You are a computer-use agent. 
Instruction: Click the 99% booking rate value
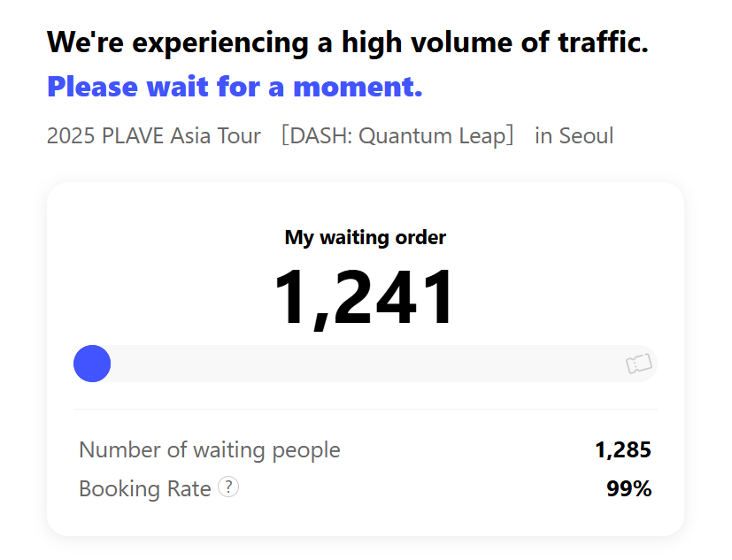[628, 488]
